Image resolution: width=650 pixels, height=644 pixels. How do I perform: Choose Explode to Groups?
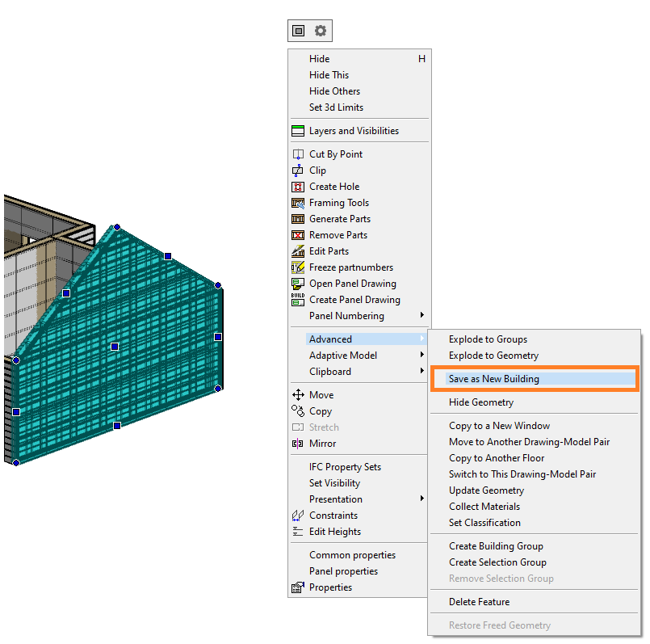[x=488, y=339]
